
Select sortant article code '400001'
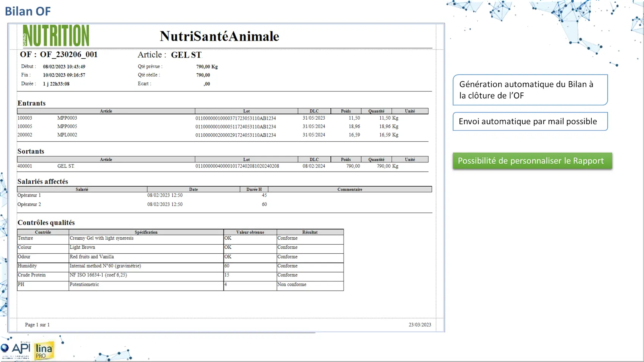coord(25,166)
